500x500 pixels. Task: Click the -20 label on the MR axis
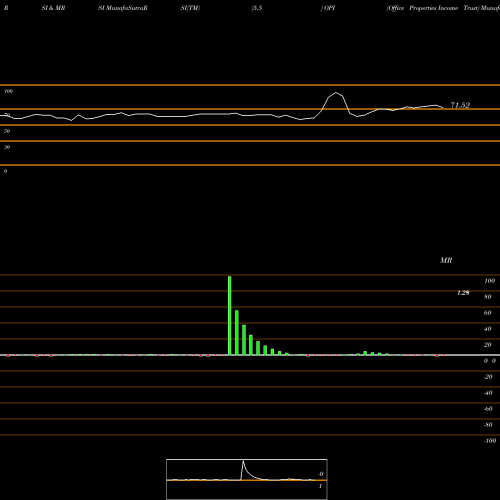488,377
